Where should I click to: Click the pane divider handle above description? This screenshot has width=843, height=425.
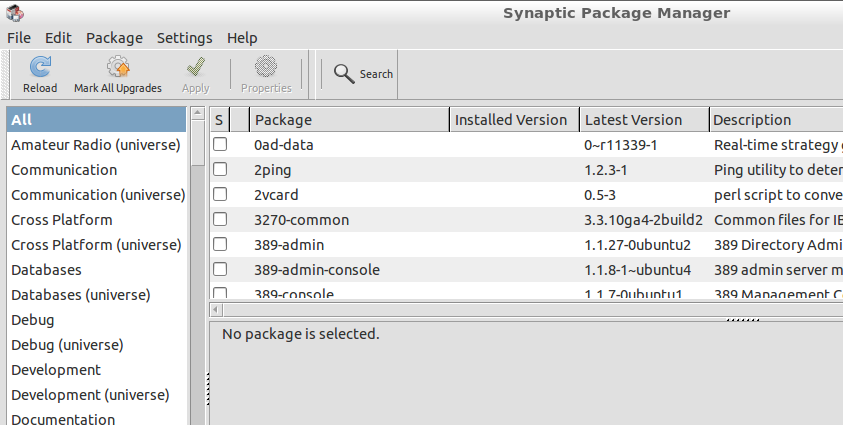pos(742,320)
